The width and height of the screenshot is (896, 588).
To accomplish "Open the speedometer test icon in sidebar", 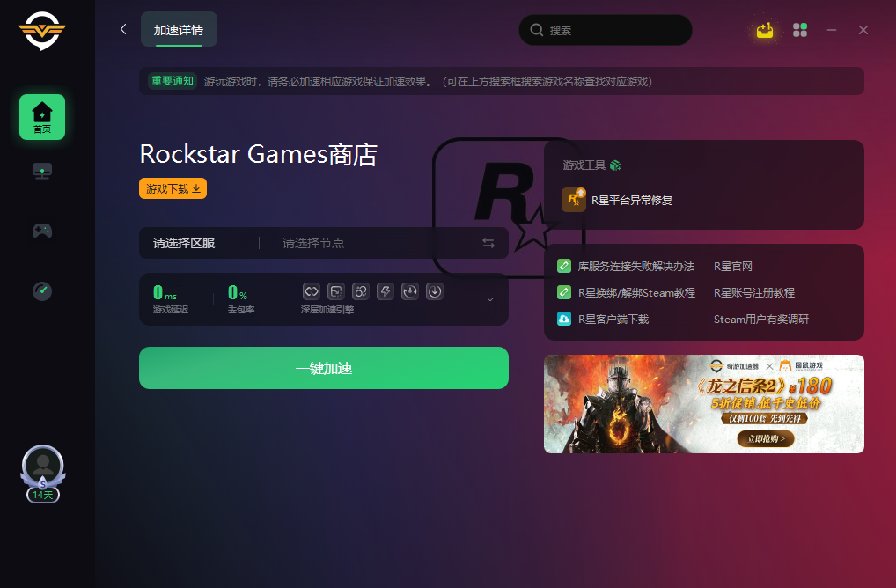I will pos(42,291).
